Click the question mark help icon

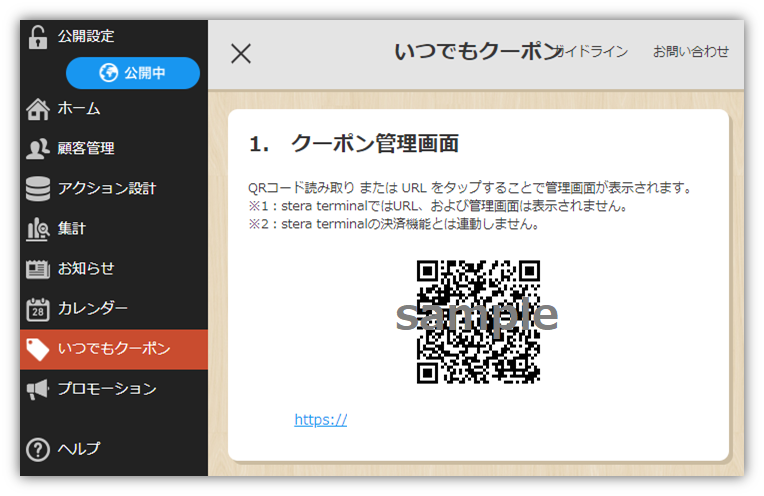point(38,449)
